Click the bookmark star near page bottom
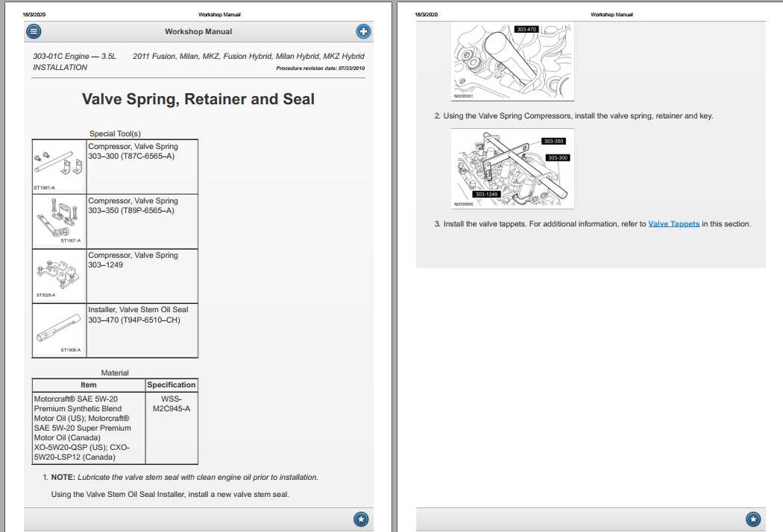Image resolution: width=783 pixels, height=532 pixels. [361, 519]
